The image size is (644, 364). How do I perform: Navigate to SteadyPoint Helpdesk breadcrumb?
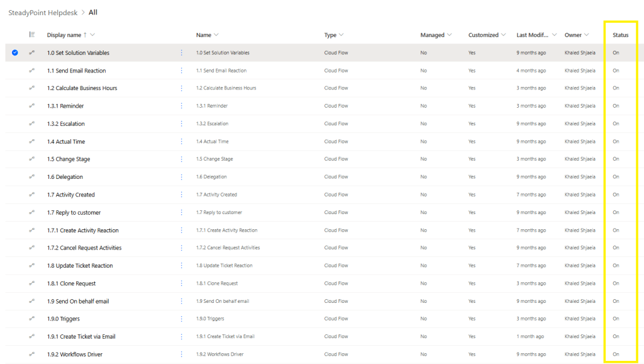point(43,13)
